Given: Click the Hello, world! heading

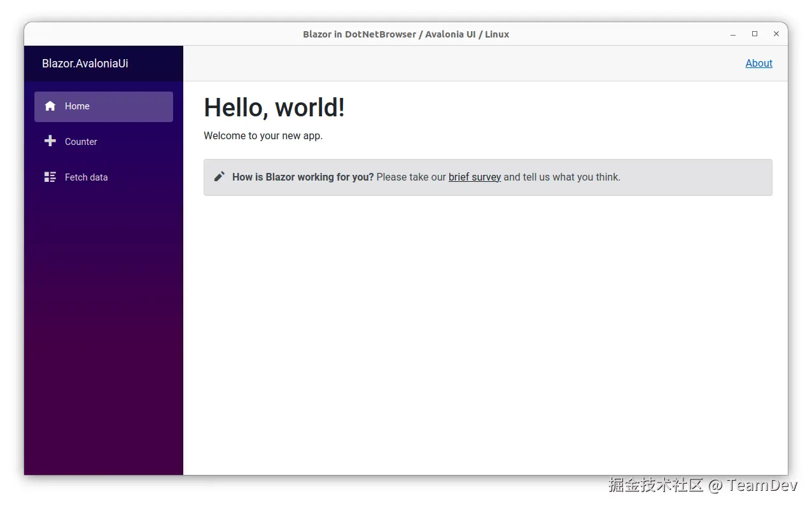Looking at the screenshot, I should (x=274, y=107).
